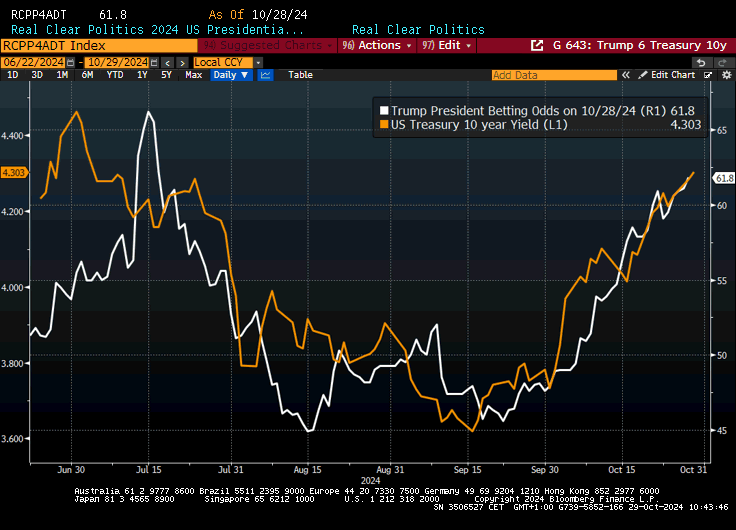Select 3D time range
Viewport: 736px width, 530px height.
pyautogui.click(x=37, y=75)
